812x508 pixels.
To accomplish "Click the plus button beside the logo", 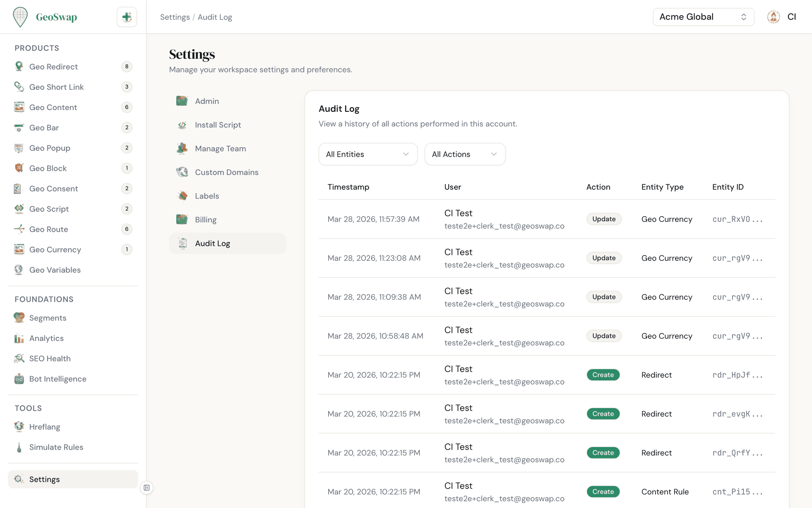I will pyautogui.click(x=126, y=17).
